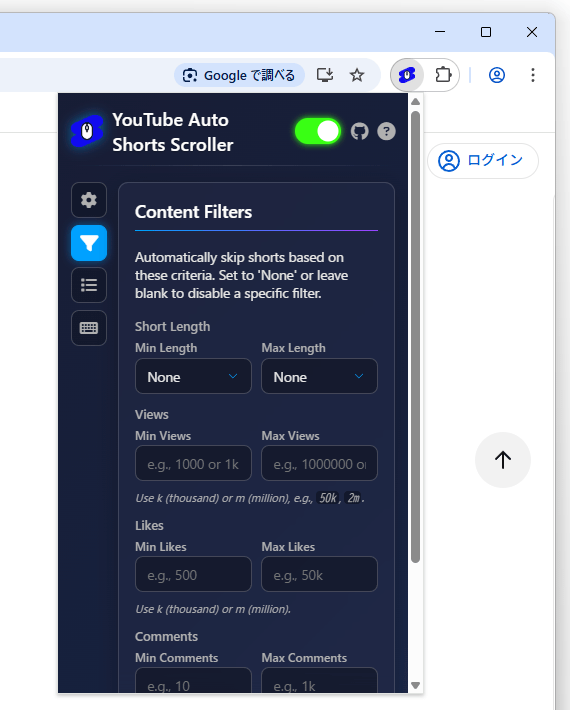Maximize the Chrome window

coord(486,32)
